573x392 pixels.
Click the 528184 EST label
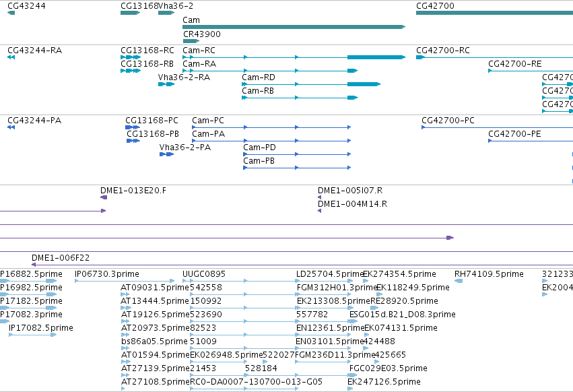261,368
